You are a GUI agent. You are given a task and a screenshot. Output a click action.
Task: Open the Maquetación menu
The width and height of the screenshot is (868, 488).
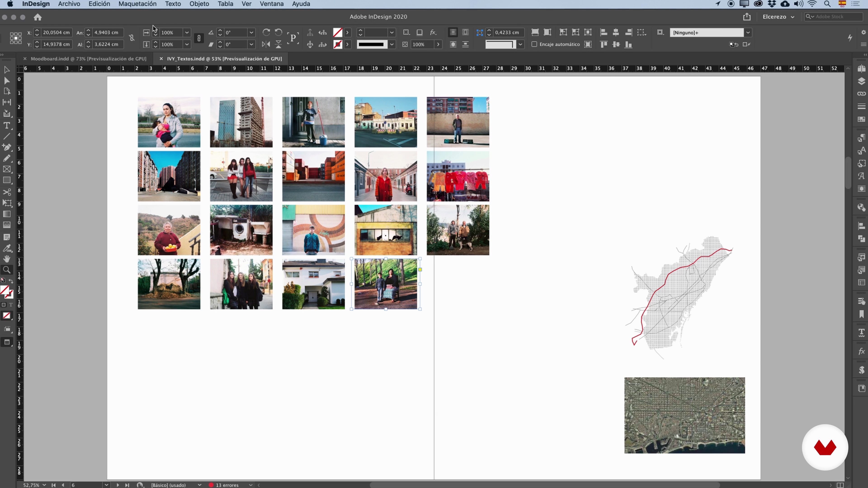click(137, 4)
